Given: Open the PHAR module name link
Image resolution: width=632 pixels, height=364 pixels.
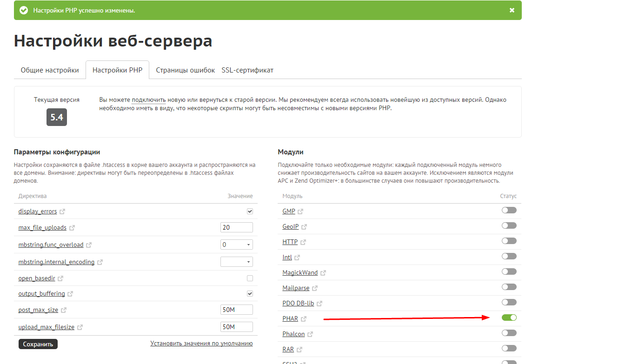Looking at the screenshot, I should [290, 318].
